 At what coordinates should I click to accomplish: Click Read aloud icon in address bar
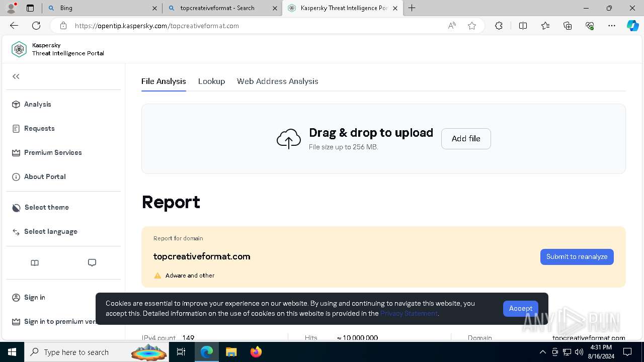point(452,26)
